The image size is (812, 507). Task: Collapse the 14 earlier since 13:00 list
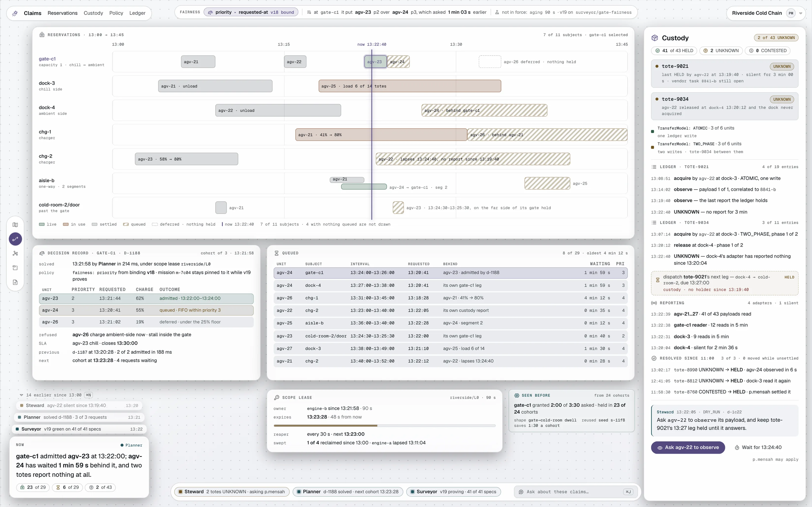click(x=21, y=395)
